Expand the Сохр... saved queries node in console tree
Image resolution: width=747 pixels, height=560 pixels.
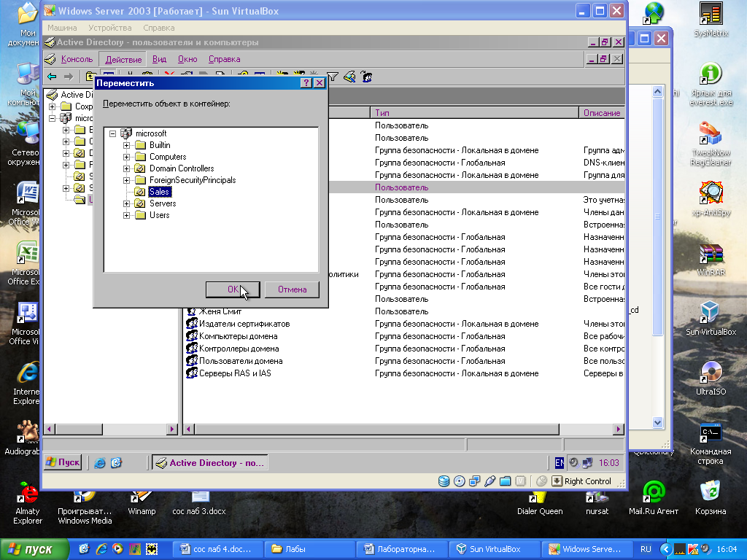53,106
